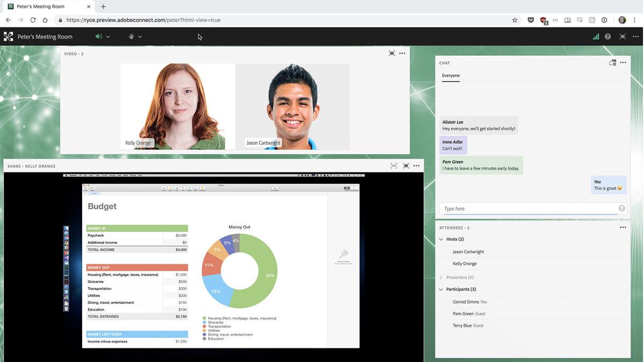This screenshot has width=644, height=362.
Task: Click the Adobe Connect logo
Action: pyautogui.click(x=8, y=36)
